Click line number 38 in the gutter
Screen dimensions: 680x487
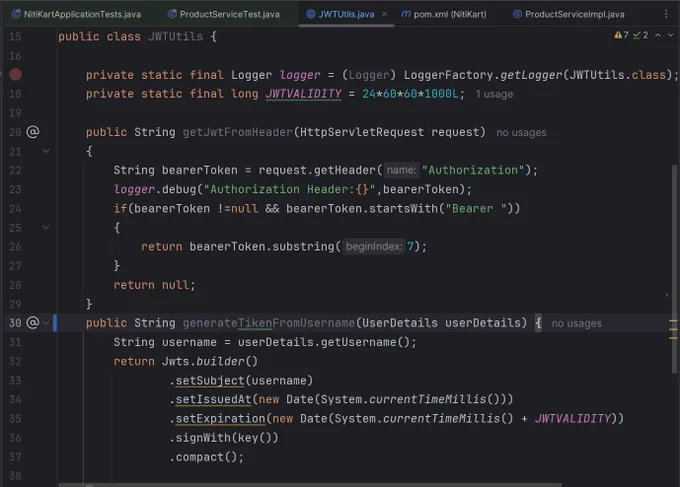15,476
